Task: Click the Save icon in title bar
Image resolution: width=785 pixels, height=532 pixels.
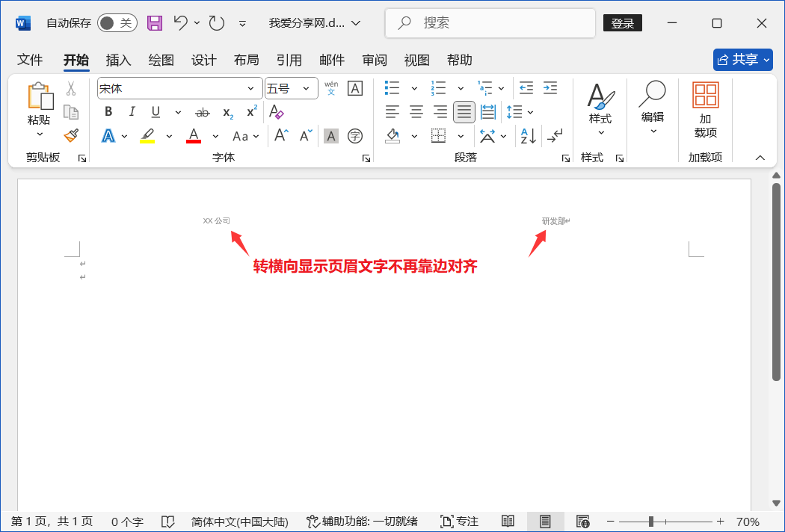Action: click(x=155, y=23)
